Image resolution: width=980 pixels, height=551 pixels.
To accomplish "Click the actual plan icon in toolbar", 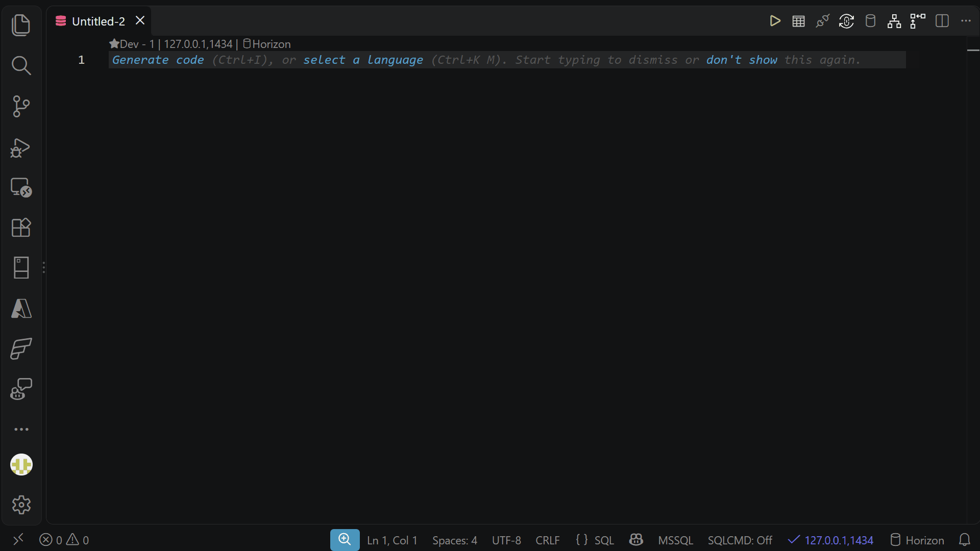I will [x=918, y=21].
